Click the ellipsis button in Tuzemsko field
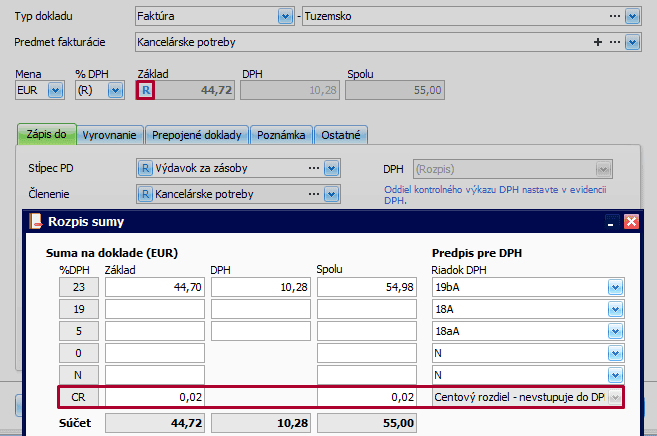657x436 pixels. pos(614,17)
